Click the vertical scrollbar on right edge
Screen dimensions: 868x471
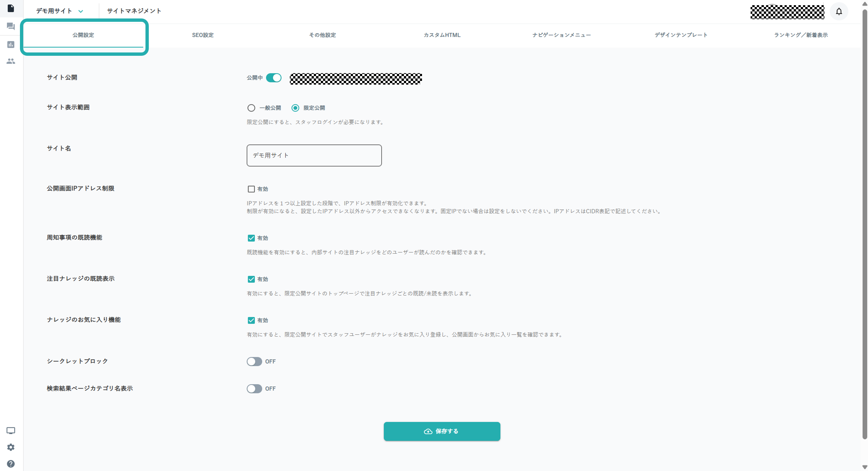[x=864, y=235]
